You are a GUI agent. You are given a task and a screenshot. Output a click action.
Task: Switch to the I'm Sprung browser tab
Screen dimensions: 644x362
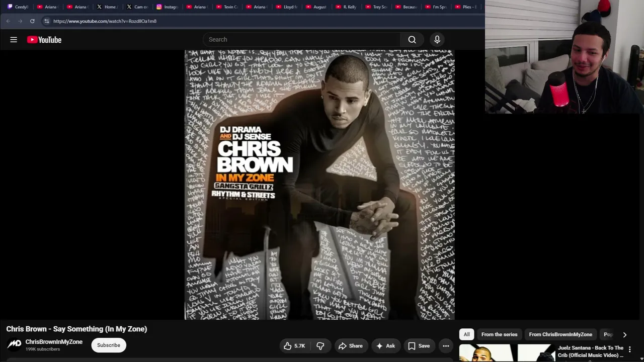point(436,7)
